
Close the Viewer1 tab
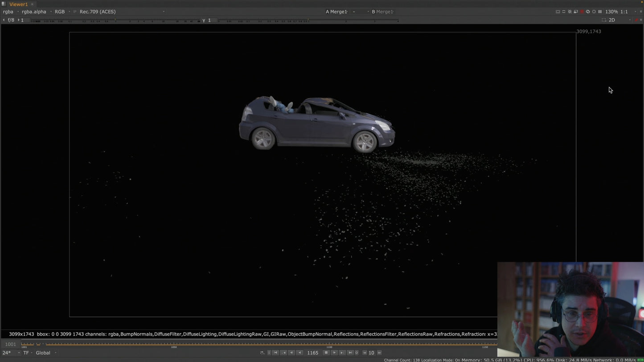coord(32,4)
